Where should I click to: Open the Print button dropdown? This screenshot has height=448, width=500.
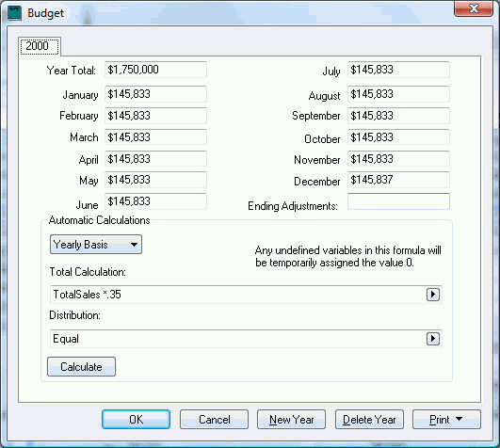point(446,420)
